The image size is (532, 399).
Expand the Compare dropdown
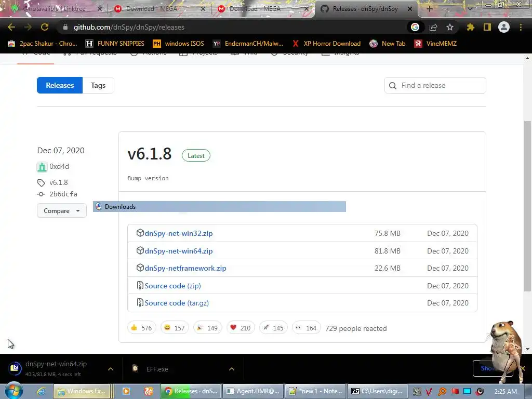point(62,211)
